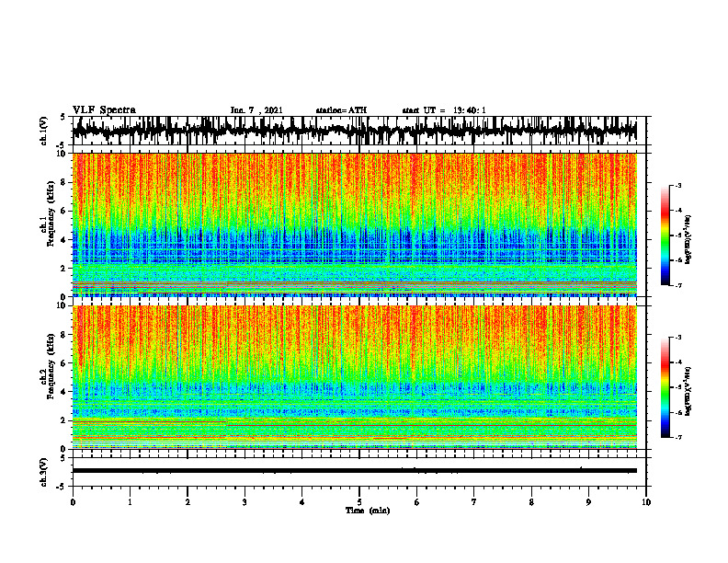Click time axis tick label "9"

click(x=588, y=502)
